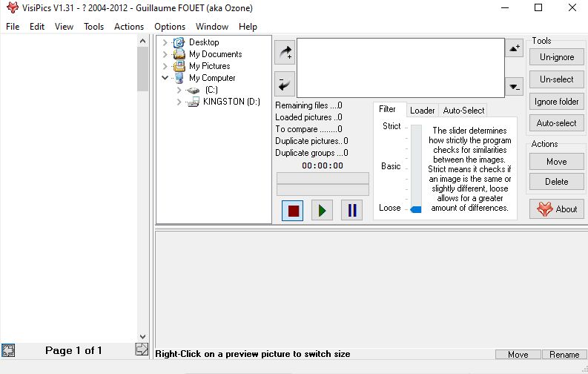Start scanning with green play button
588x374 pixels.
(x=322, y=211)
